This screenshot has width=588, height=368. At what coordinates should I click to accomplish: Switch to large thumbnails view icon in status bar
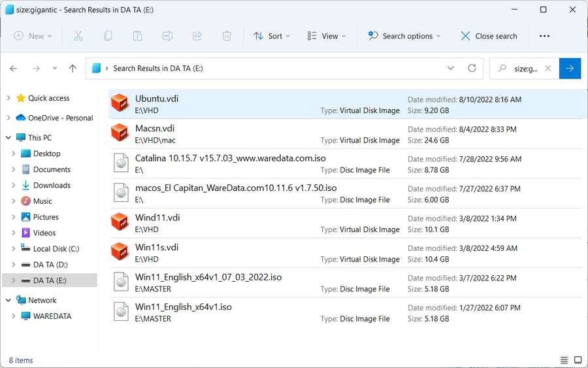578,360
